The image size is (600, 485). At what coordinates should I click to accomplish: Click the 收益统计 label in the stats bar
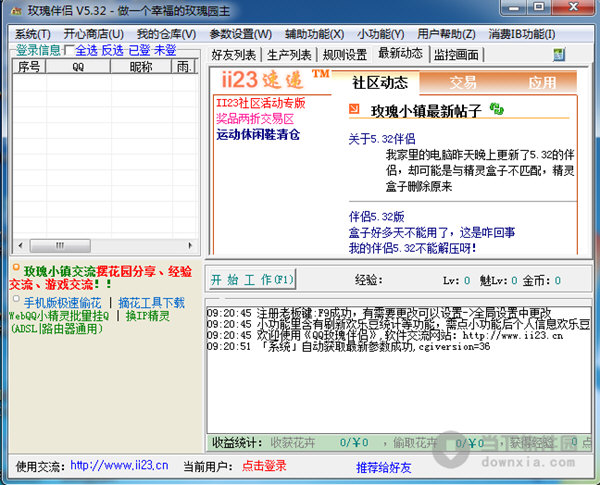[x=237, y=443]
